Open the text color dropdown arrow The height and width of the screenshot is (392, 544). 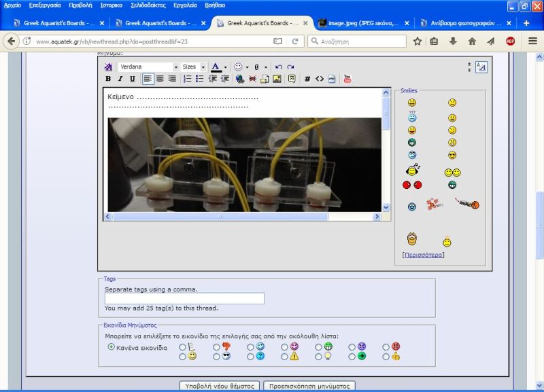pyautogui.click(x=225, y=67)
